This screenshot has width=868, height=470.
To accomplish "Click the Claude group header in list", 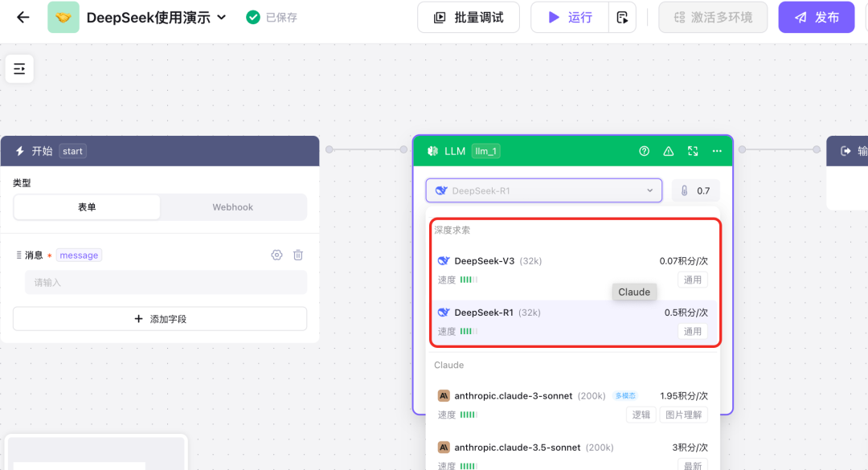I will click(449, 365).
